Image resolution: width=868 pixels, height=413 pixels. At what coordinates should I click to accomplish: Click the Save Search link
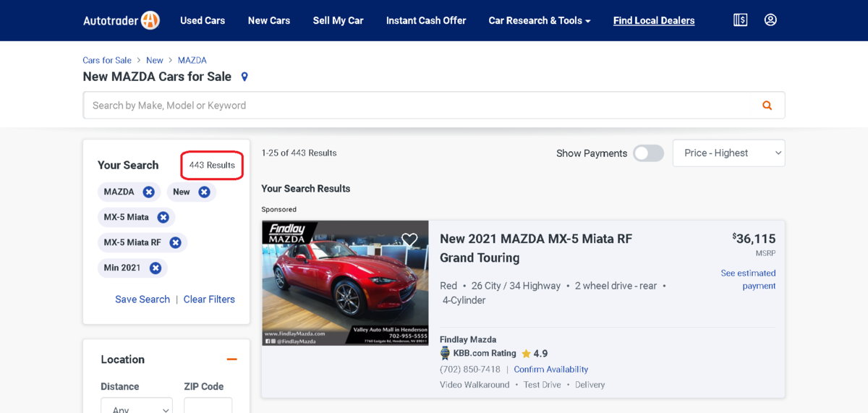(142, 299)
